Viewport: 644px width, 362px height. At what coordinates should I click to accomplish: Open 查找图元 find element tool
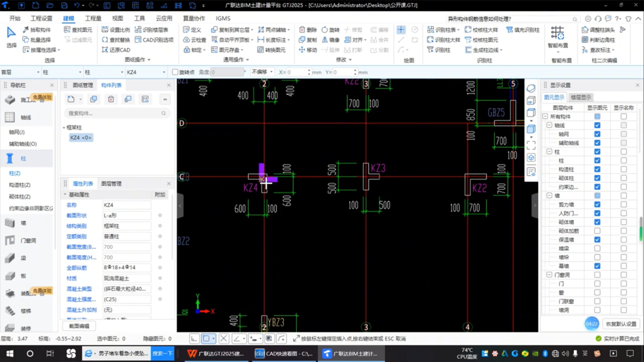point(78,30)
